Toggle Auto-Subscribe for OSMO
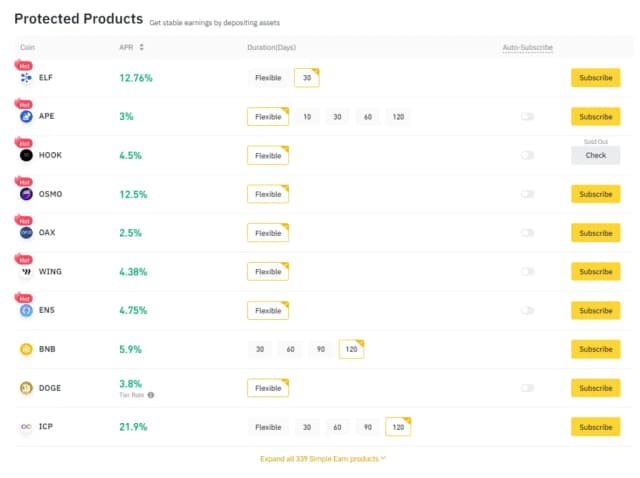 [527, 194]
